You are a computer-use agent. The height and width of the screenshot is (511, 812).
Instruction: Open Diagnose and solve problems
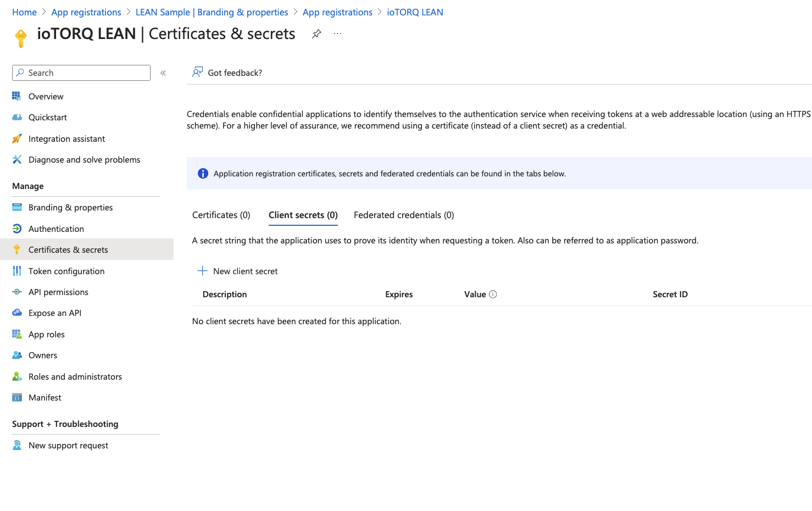[x=84, y=160]
